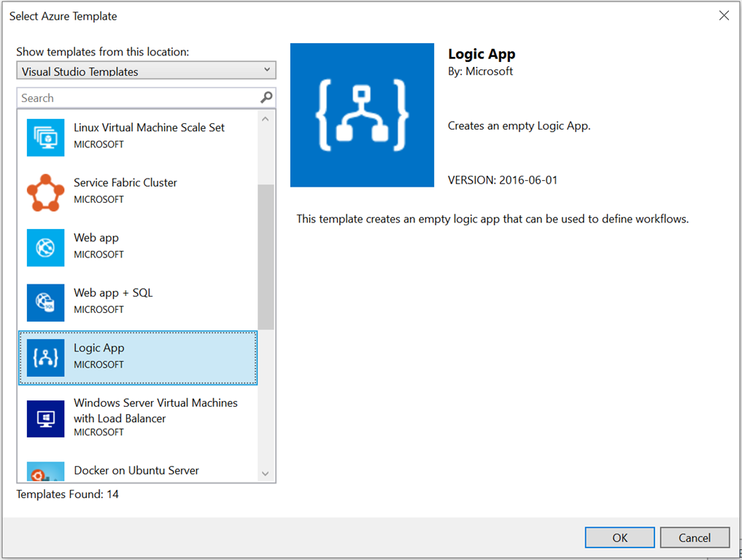Image resolution: width=742 pixels, height=560 pixels.
Task: Click the Windows Server with Load Balancer icon
Action: coord(45,419)
